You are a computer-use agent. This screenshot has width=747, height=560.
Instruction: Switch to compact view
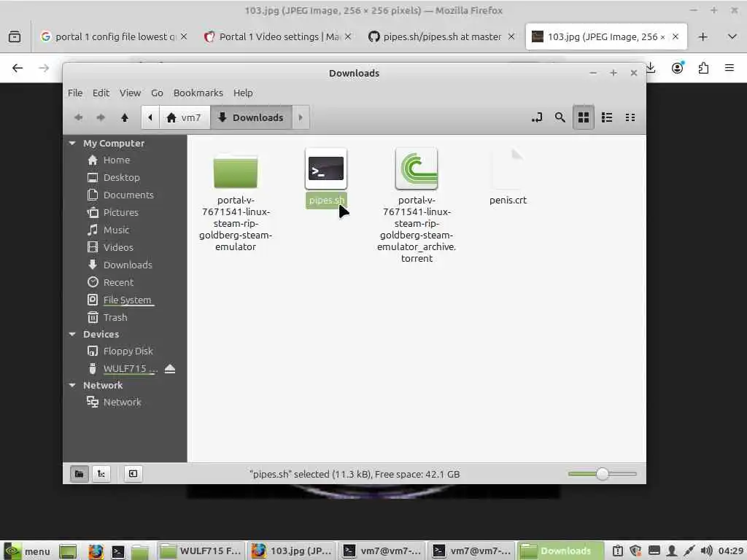click(x=630, y=117)
